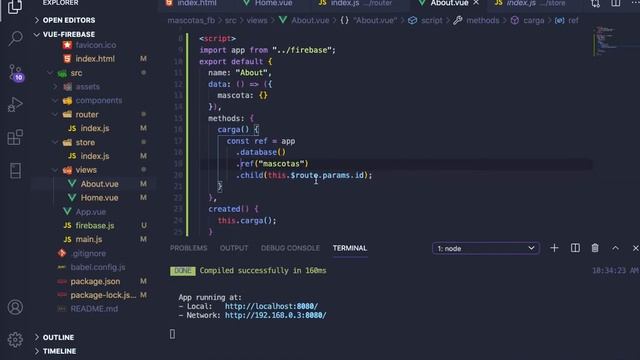640x360 pixels.
Task: Open the 192.168.0.3:8080 network link
Action: [276, 315]
